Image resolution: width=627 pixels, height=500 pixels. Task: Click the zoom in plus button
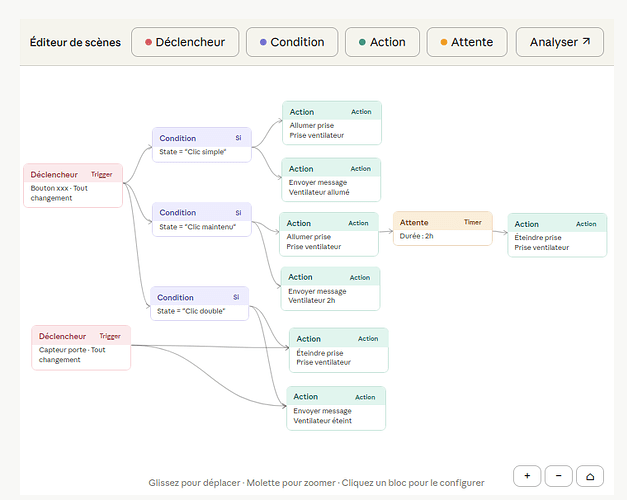pos(527,477)
